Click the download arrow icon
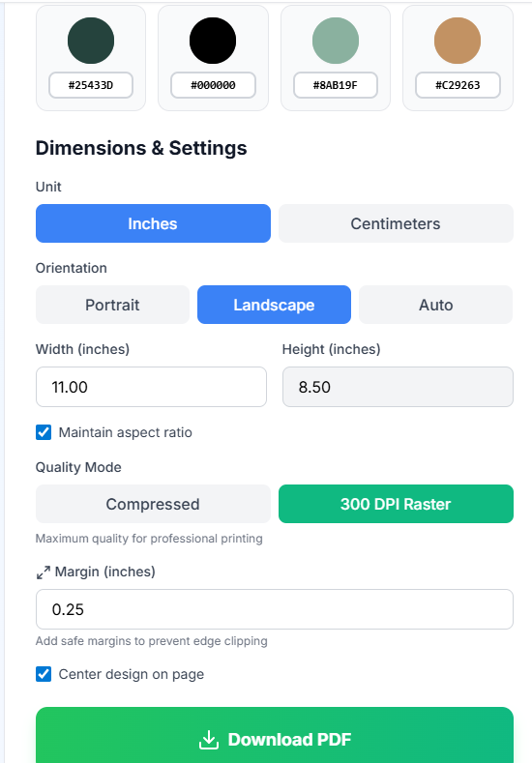Viewport: 532px width, 763px height. point(209,740)
